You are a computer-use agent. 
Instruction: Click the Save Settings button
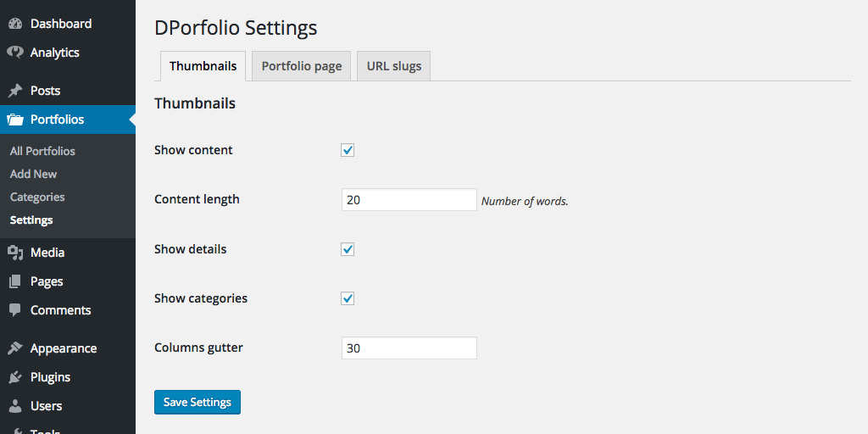198,402
